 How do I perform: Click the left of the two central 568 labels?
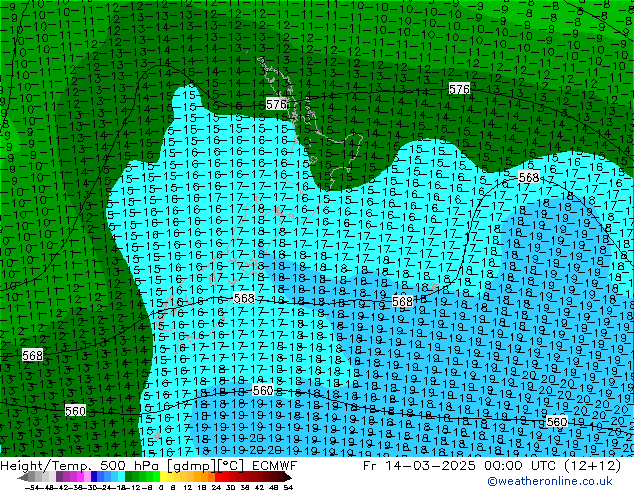pyautogui.click(x=244, y=298)
